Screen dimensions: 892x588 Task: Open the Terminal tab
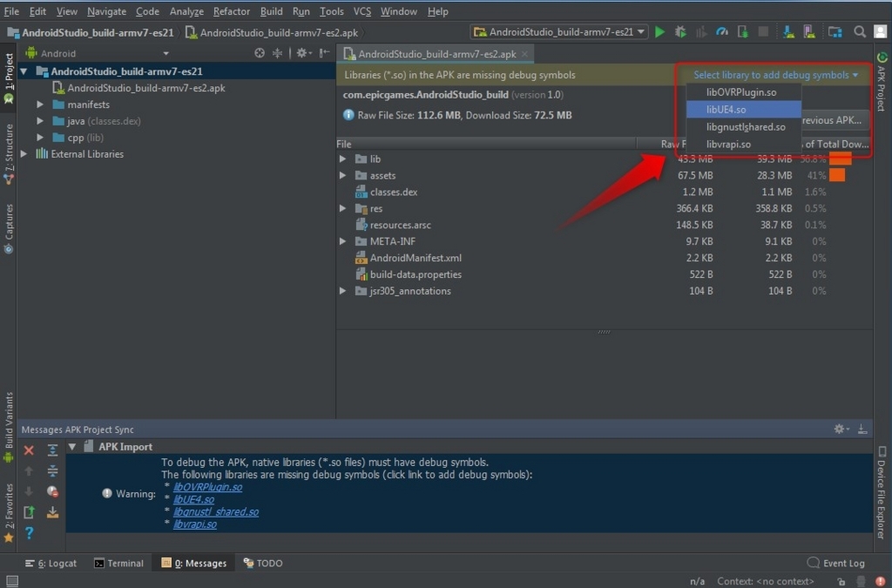[118, 563]
